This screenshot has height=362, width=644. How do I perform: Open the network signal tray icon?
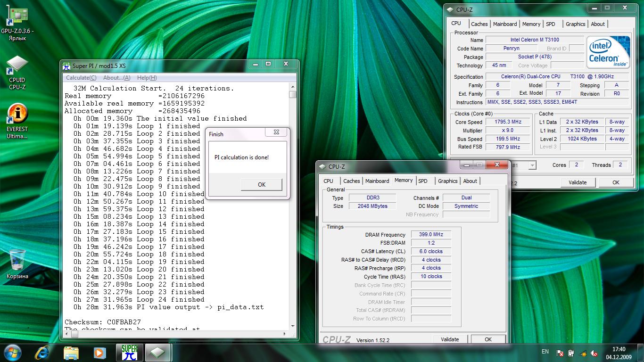583,353
